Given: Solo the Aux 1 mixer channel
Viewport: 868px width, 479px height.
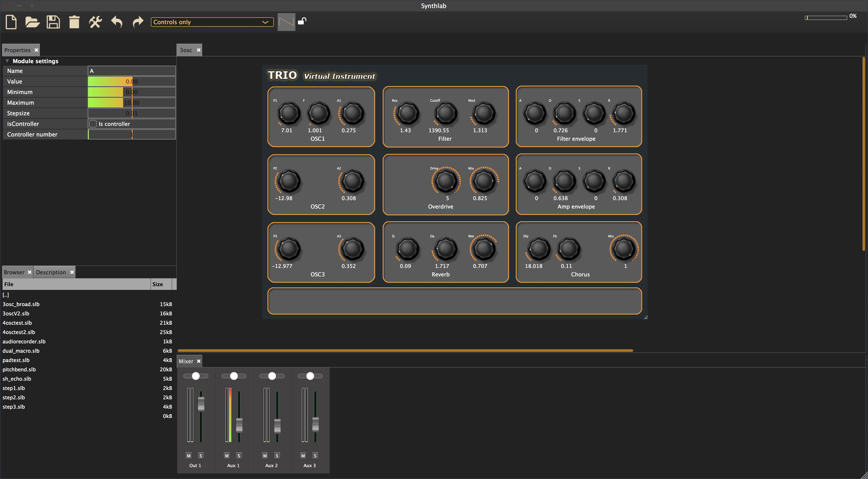Looking at the screenshot, I should coord(239,455).
